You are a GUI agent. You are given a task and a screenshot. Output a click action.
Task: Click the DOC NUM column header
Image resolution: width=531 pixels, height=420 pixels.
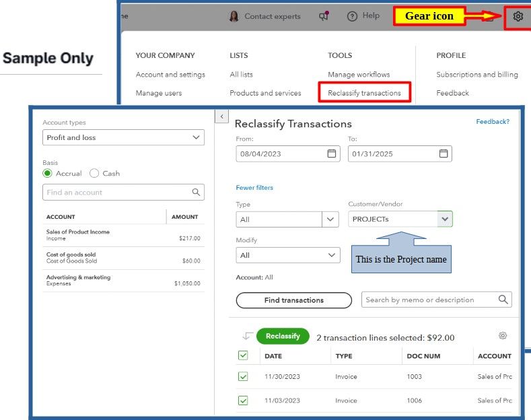click(423, 356)
